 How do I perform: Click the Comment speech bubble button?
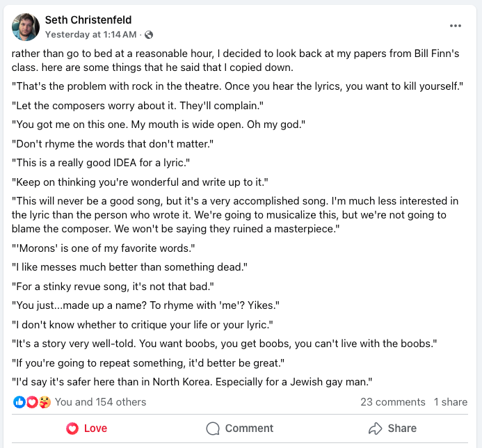(240, 429)
